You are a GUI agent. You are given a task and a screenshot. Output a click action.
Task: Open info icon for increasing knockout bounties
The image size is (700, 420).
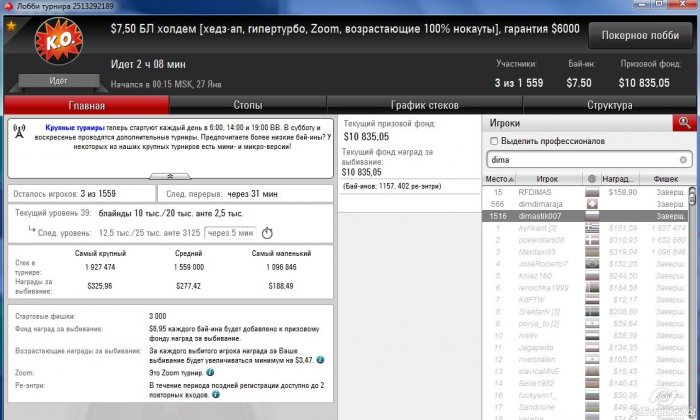tap(320, 360)
